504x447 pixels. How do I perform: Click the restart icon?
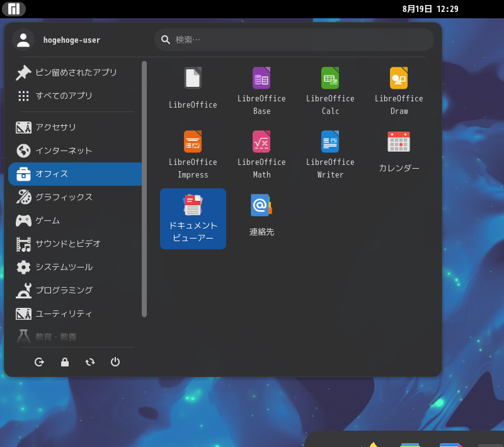pos(90,362)
